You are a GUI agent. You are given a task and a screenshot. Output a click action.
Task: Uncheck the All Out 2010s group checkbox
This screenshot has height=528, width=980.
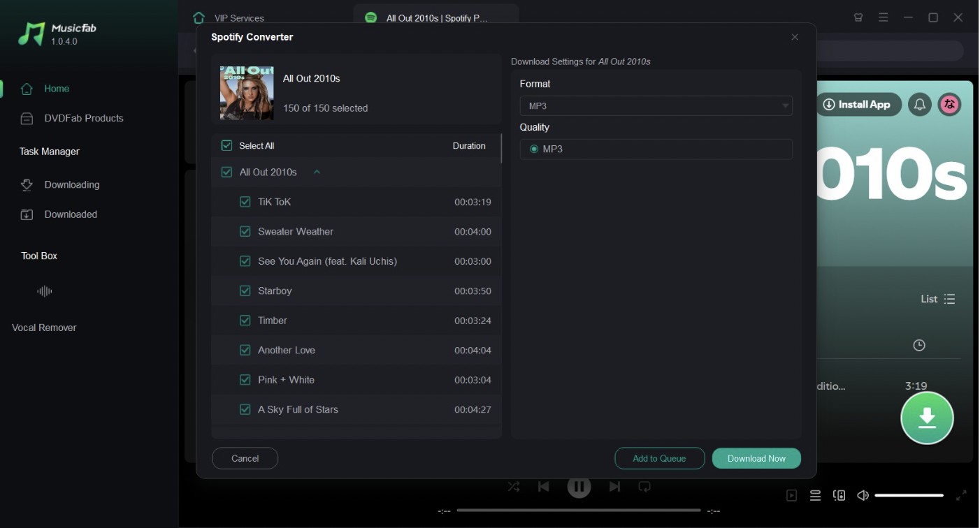point(226,172)
